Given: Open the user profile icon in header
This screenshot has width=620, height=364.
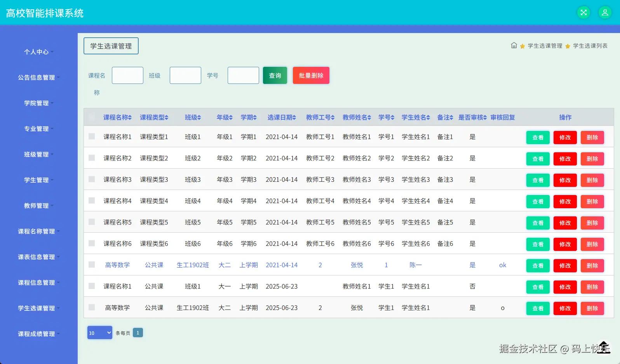Looking at the screenshot, I should (605, 12).
